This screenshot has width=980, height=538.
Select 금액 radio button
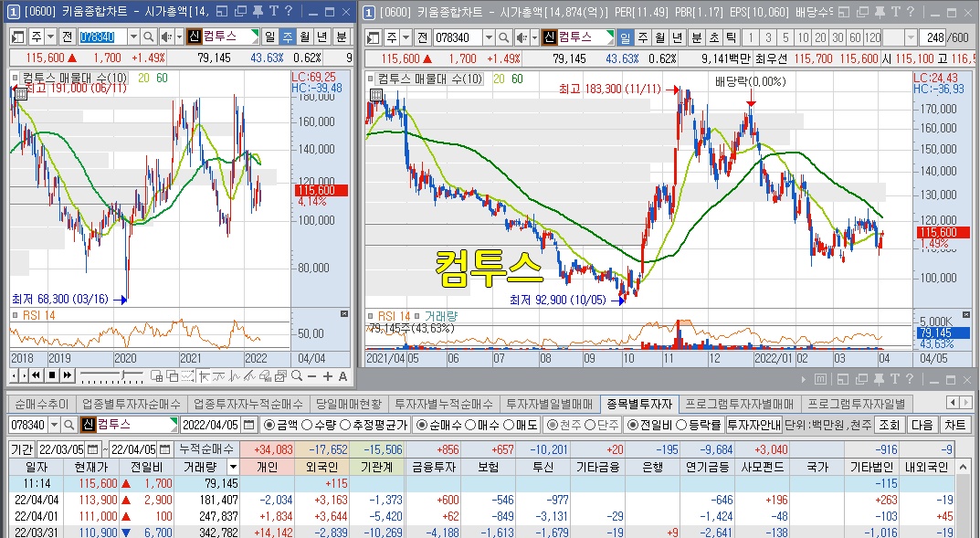pyautogui.click(x=269, y=425)
